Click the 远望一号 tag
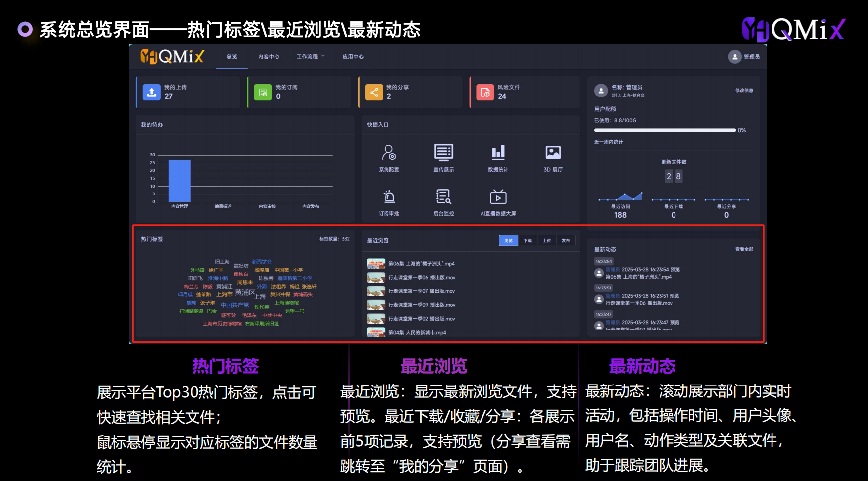This screenshot has height=481, width=868. pos(295,311)
